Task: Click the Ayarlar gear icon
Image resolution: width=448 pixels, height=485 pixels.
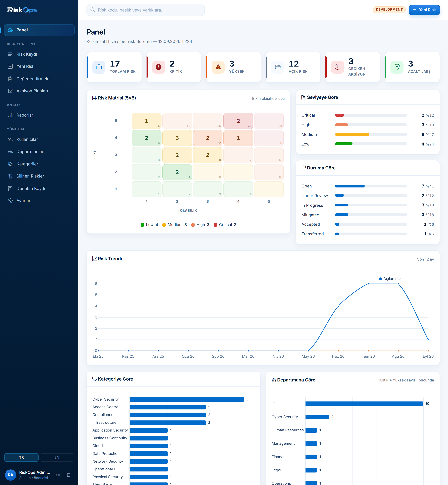Action: click(x=10, y=201)
